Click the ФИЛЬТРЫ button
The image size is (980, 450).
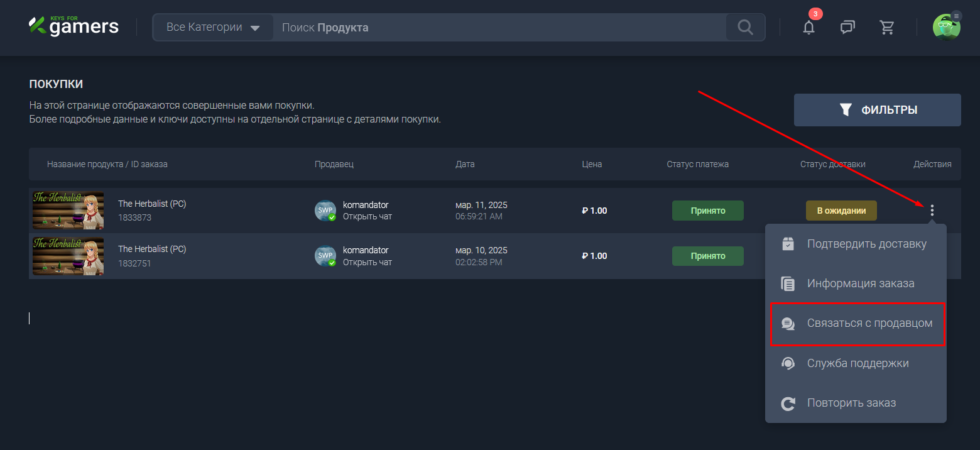click(x=877, y=110)
